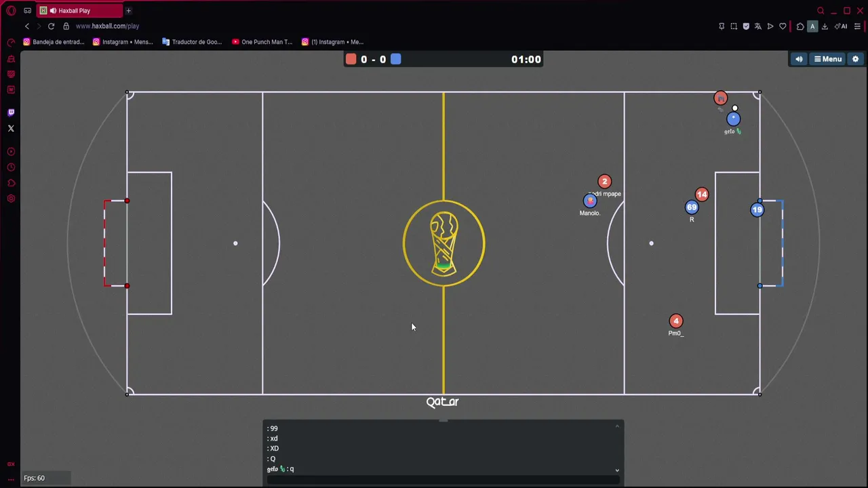Open Settings hexagon in sidebar
Image resolution: width=868 pixels, height=488 pixels.
point(11,199)
